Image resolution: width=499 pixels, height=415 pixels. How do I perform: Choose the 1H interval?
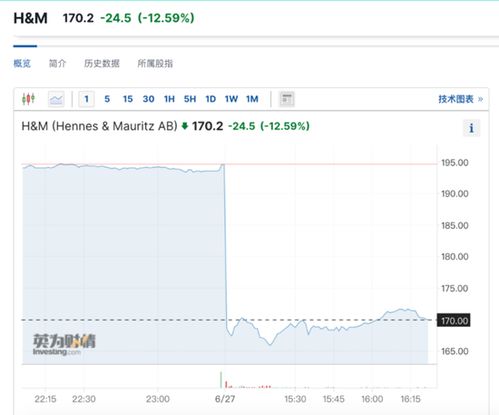(x=169, y=99)
